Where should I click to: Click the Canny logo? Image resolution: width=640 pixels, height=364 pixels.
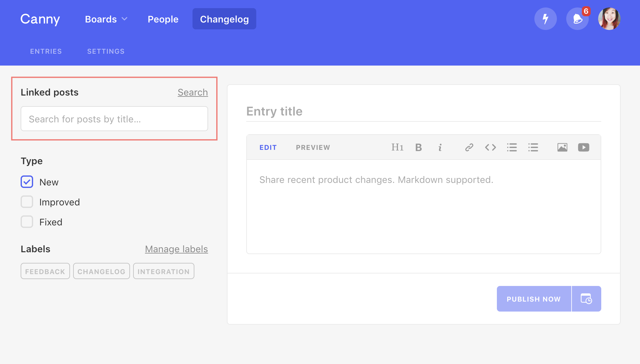[40, 19]
